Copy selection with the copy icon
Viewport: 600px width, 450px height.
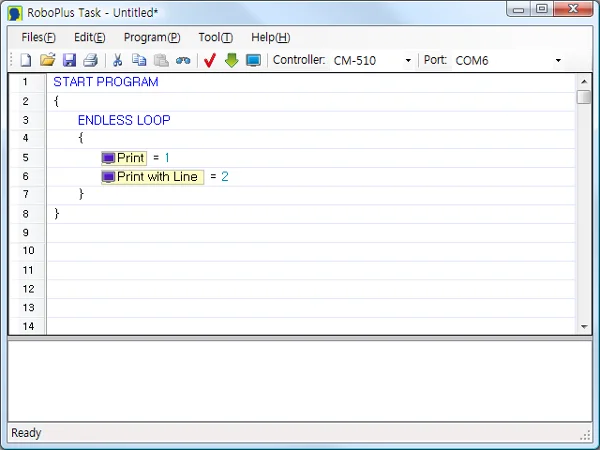tap(139, 60)
